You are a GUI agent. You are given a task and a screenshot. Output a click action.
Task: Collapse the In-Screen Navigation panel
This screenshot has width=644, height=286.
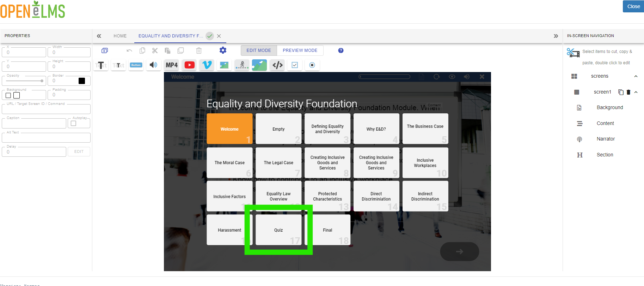click(556, 36)
